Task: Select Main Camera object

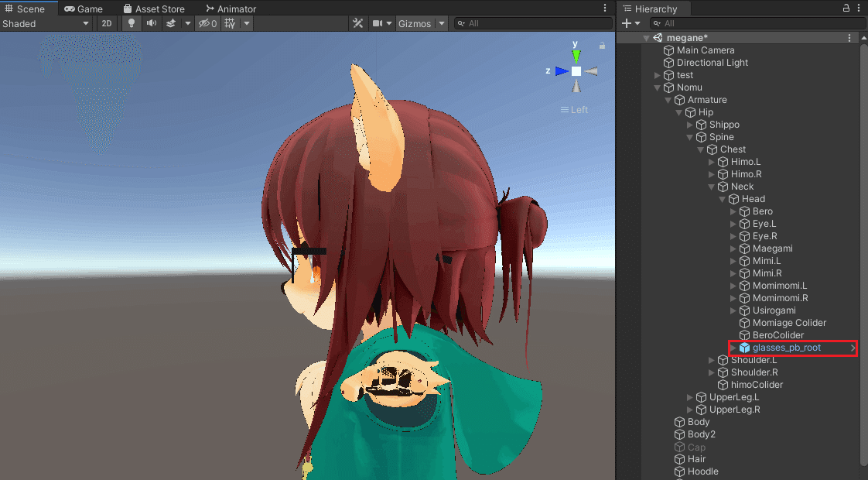Action: click(706, 50)
